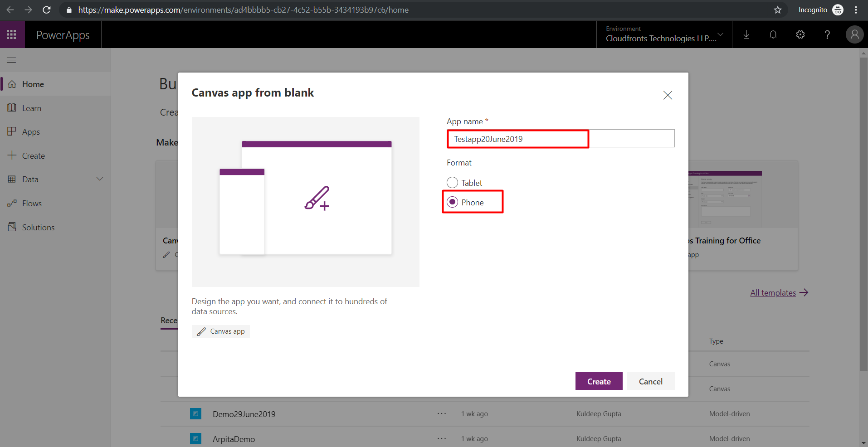Screen dimensions: 868x447
Task: Open the user account avatar
Action: pyautogui.click(x=854, y=34)
